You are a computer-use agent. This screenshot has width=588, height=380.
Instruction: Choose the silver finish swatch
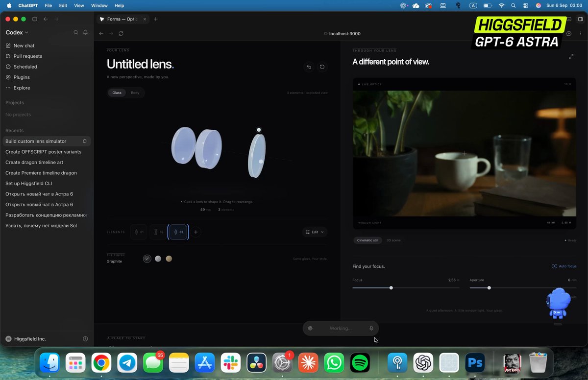(x=158, y=259)
